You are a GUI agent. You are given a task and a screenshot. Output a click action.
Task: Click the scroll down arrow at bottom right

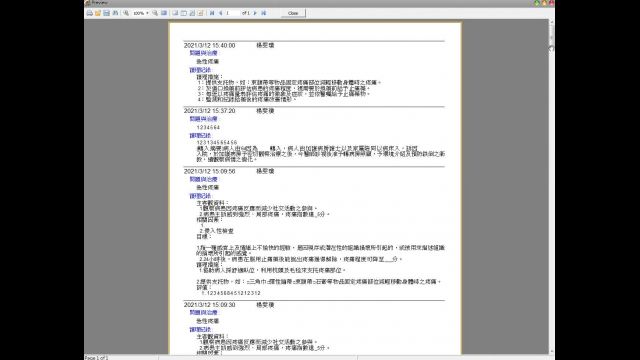pos(551,351)
